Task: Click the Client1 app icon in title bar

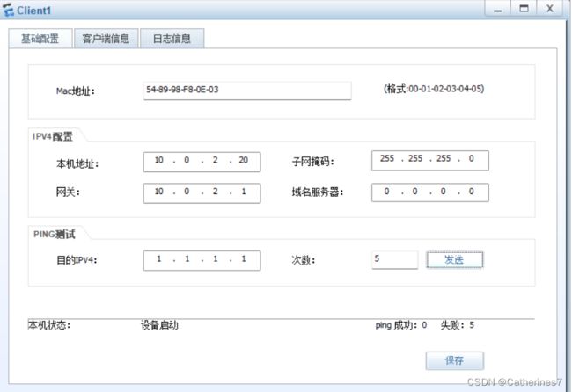Action: pyautogui.click(x=8, y=10)
